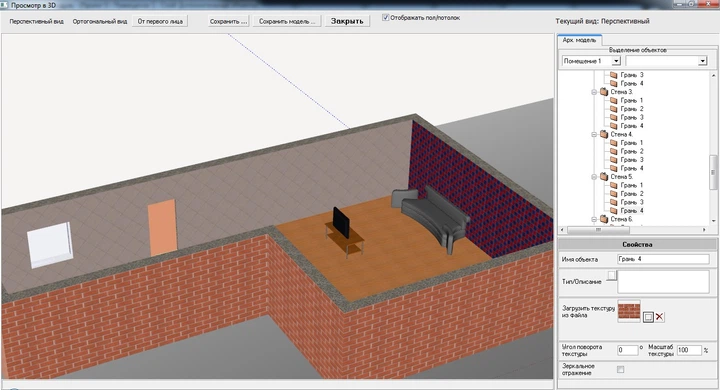Collapse the Стена 3 tree node
Screen dimensions: 720x390
pyautogui.click(x=594, y=92)
